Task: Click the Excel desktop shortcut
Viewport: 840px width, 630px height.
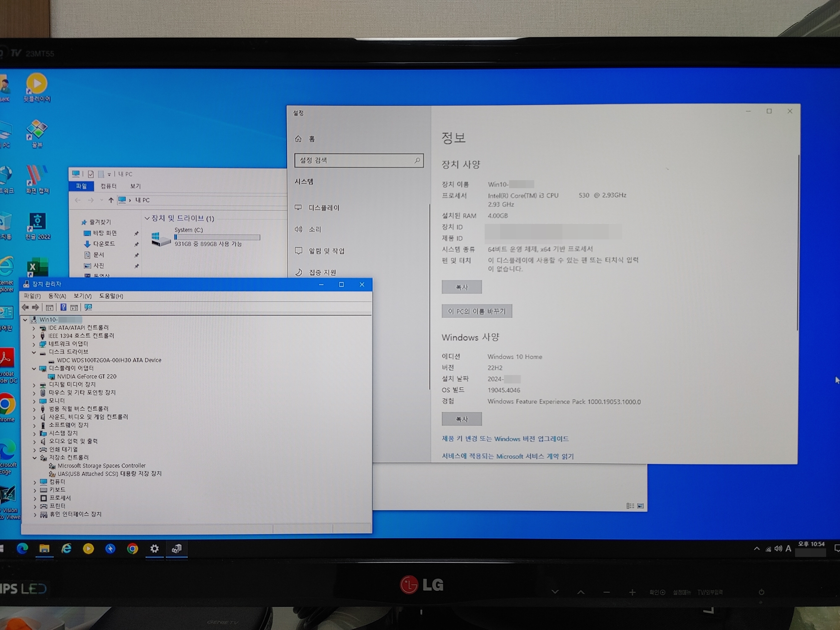Action: coord(38,267)
